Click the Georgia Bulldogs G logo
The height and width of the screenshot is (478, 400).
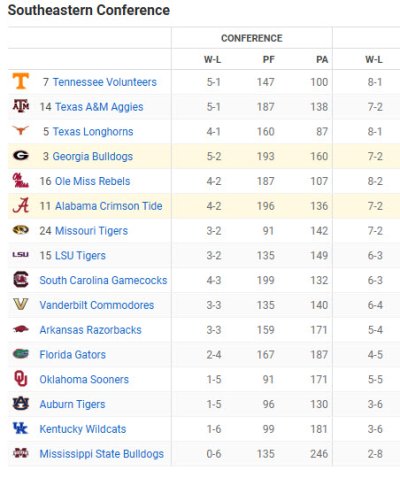[x=21, y=156]
